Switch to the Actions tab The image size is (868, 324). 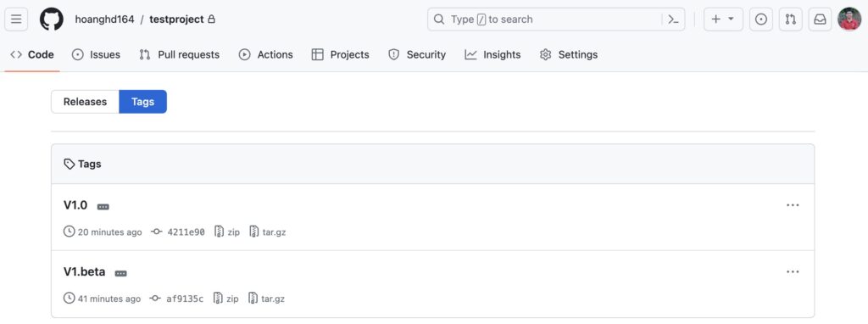[x=265, y=55]
